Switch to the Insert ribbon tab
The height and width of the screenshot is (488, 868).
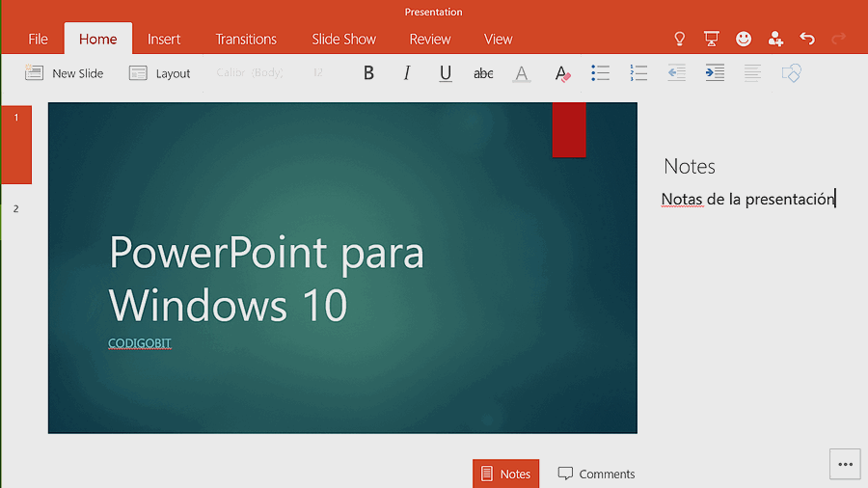point(164,40)
